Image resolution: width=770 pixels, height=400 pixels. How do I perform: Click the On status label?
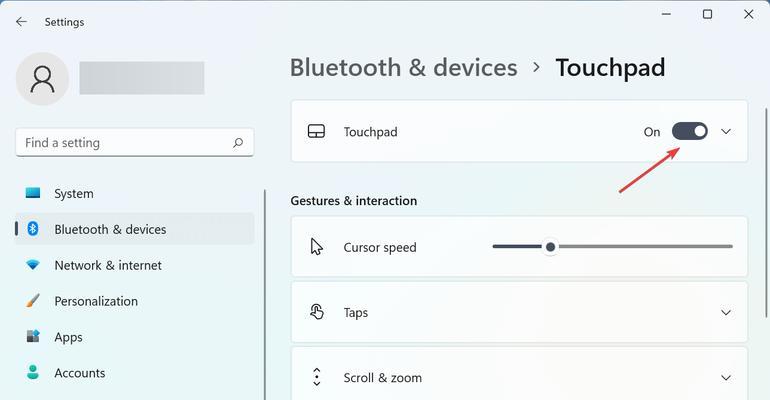tap(652, 132)
